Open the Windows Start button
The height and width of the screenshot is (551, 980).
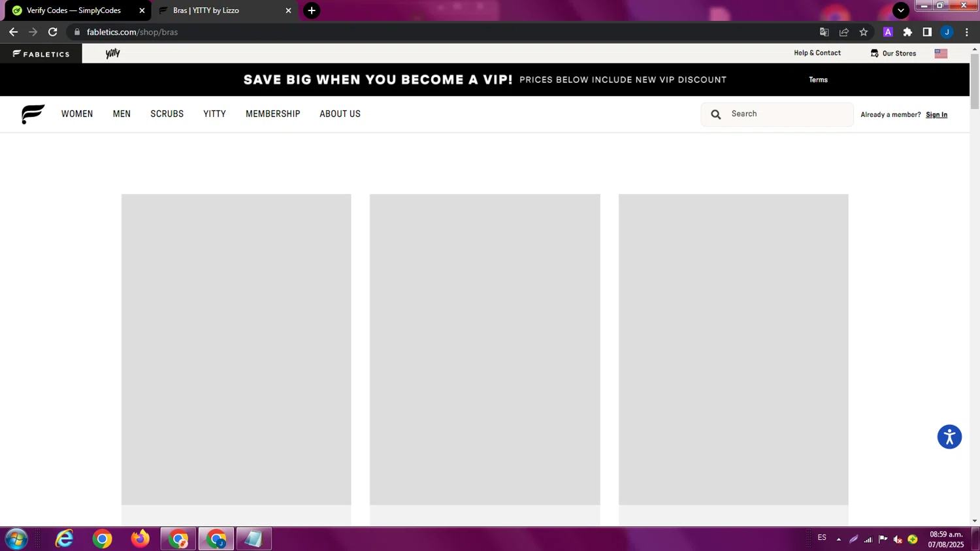[16, 539]
